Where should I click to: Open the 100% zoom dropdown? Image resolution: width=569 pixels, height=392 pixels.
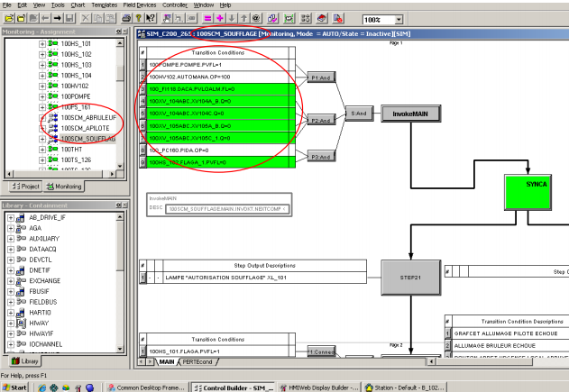tap(399, 20)
